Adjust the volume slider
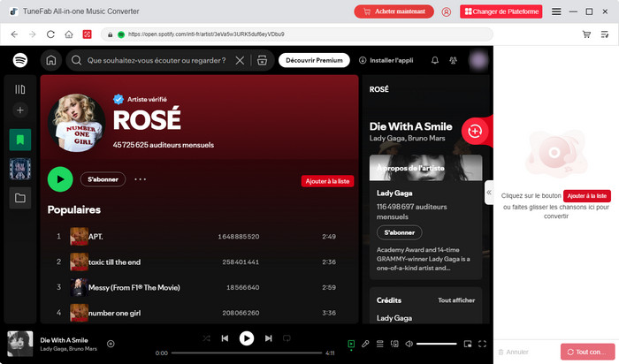The image size is (619, 364). click(x=436, y=344)
